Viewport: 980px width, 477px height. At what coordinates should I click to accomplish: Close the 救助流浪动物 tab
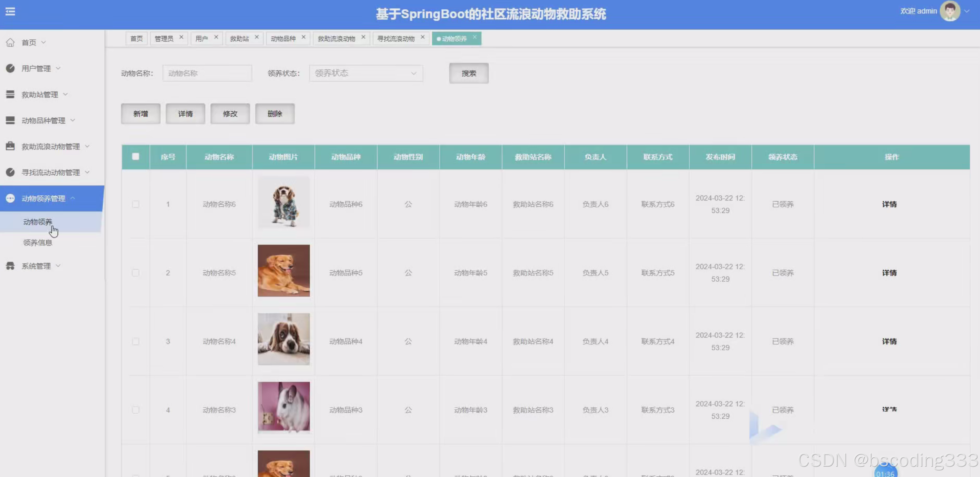[x=363, y=37]
